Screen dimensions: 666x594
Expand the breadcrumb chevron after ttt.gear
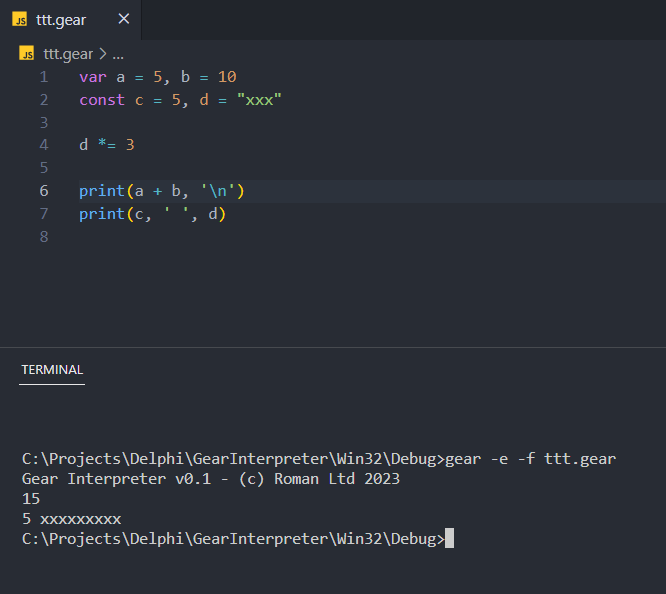103,54
